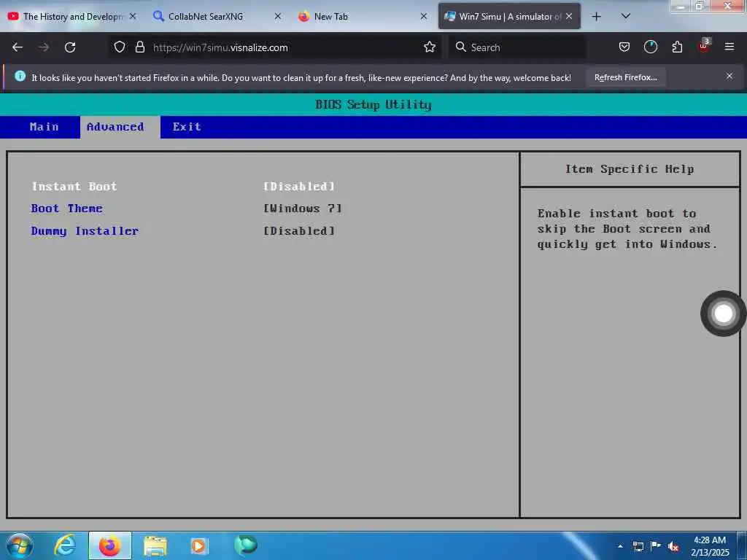Click the notification info icon
The width and height of the screenshot is (747, 560).
point(20,76)
